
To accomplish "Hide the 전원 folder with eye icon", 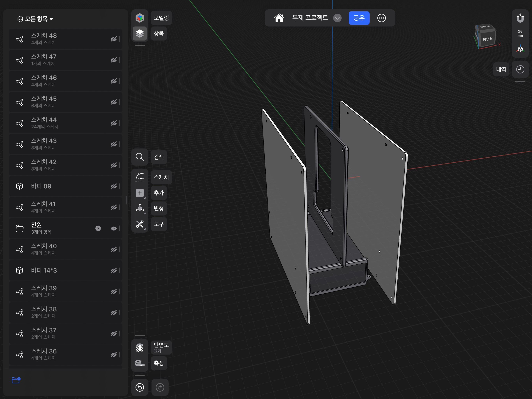I will 114,228.
